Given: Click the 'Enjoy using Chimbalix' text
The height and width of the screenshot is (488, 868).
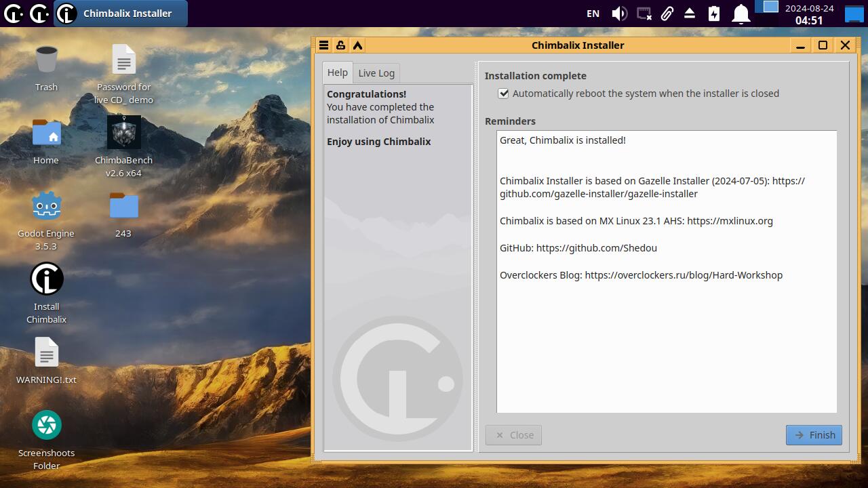Looking at the screenshot, I should click(x=379, y=142).
